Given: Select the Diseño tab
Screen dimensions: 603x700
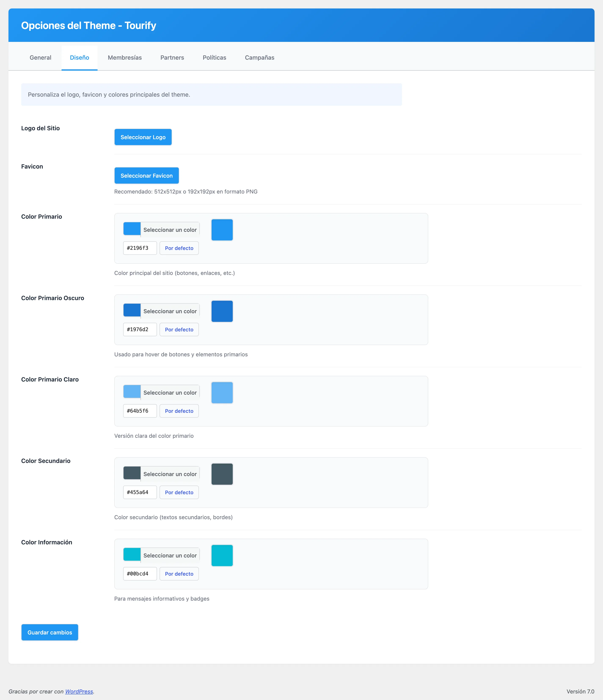Looking at the screenshot, I should (x=79, y=58).
